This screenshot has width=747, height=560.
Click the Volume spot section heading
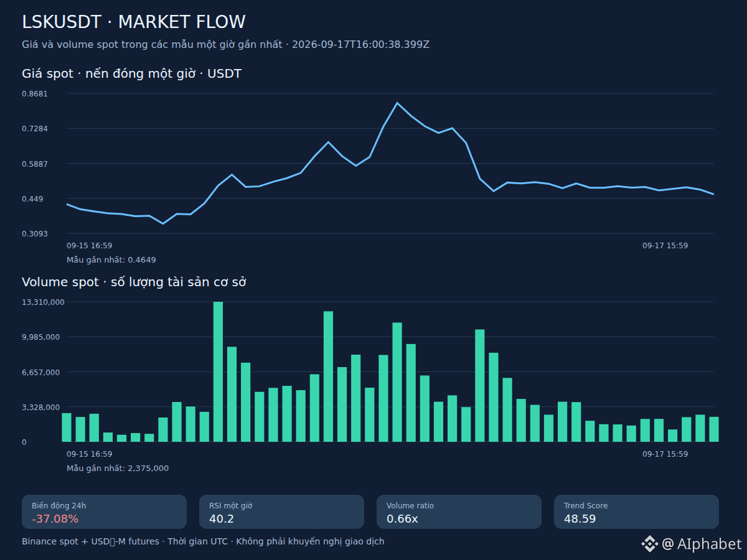coord(134,282)
